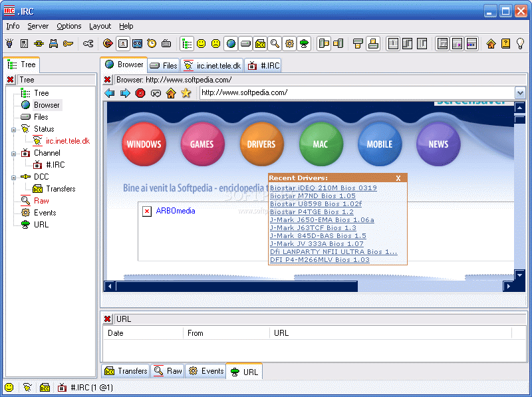The width and height of the screenshot is (532, 397).
Task: Select Transfers item in the tree
Action: click(x=61, y=189)
